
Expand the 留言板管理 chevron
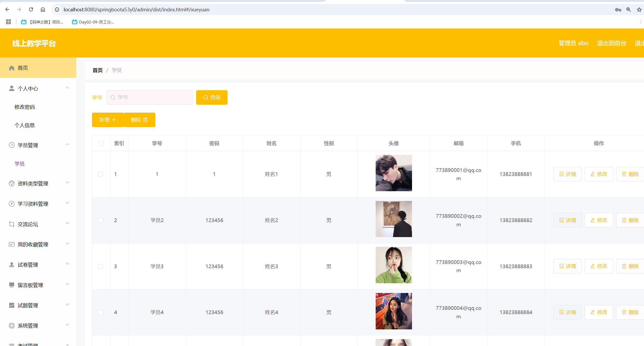[x=67, y=284]
